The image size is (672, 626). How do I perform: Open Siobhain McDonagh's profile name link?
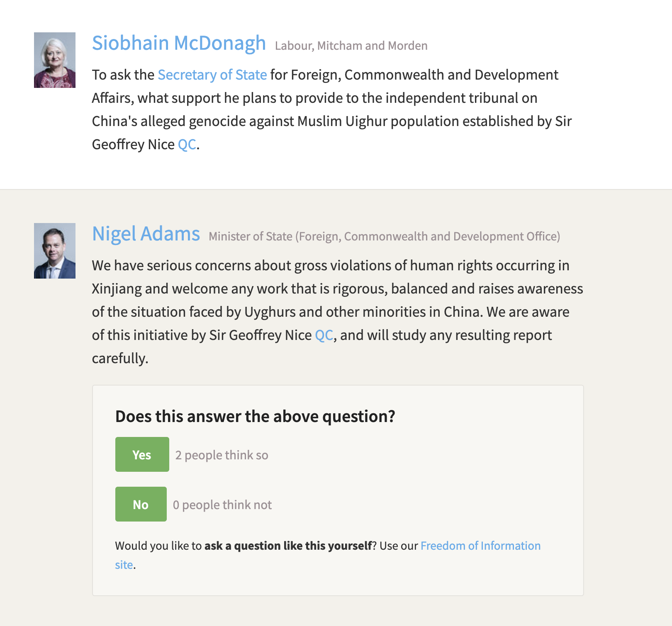click(179, 43)
